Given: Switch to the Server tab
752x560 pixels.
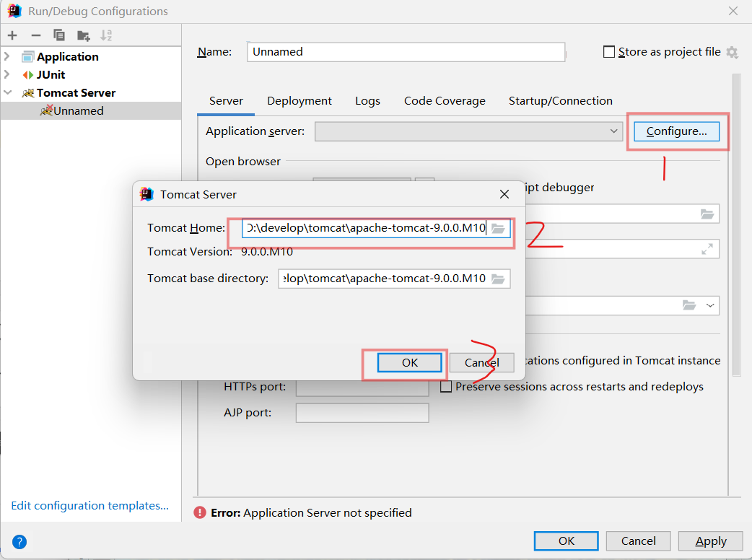Looking at the screenshot, I should point(226,101).
